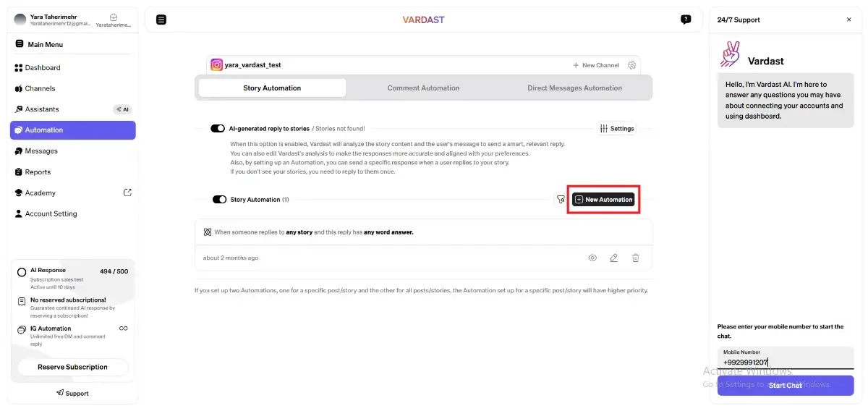This screenshot has width=868, height=411.
Task: Click the Reserve Subscription button
Action: click(72, 367)
